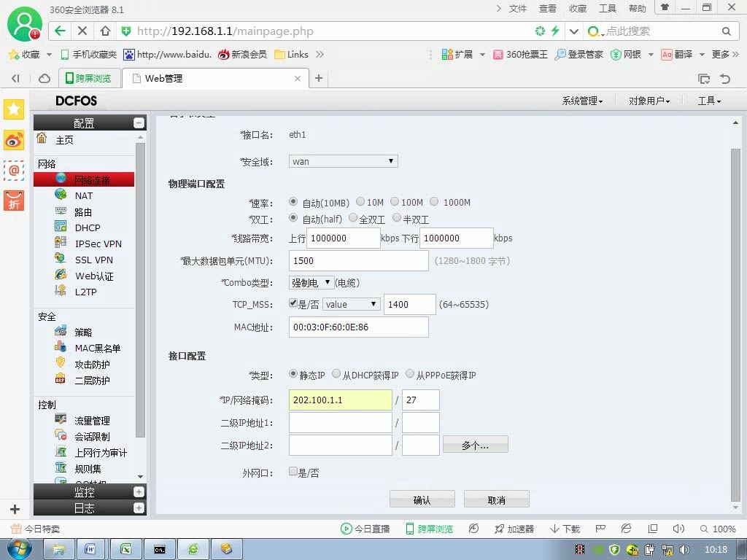Screen dimensions: 747x560
Task: Open the Combo类型 强制电 dropdown
Action: click(311, 282)
